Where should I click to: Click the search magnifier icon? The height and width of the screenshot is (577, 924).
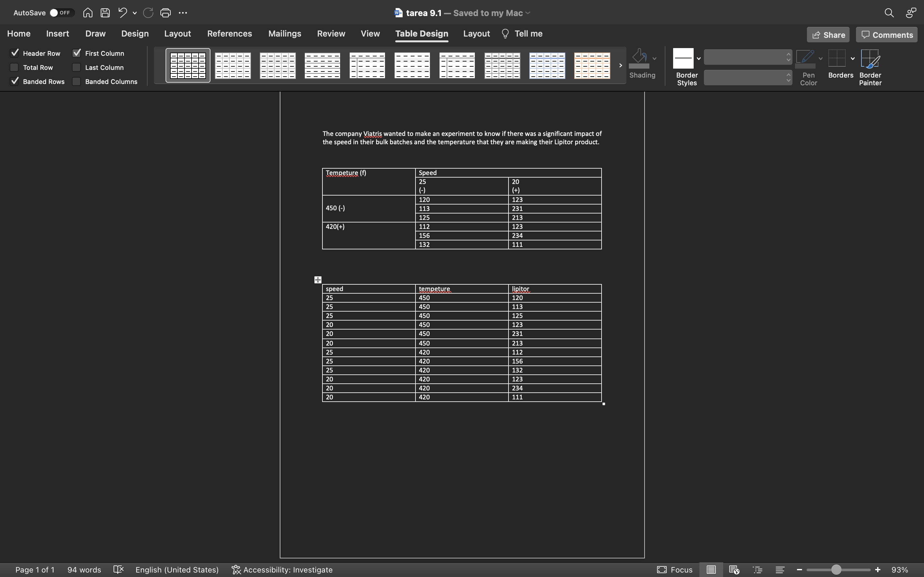coord(889,13)
